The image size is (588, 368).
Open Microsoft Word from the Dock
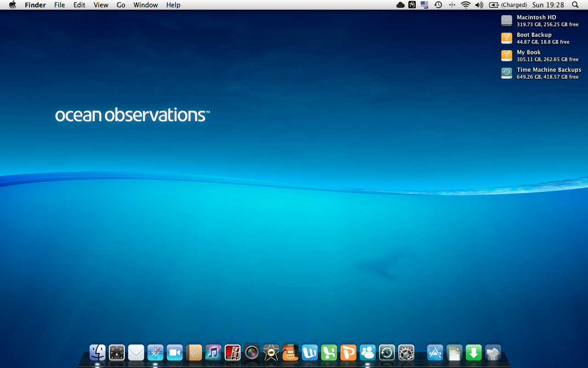tap(310, 353)
